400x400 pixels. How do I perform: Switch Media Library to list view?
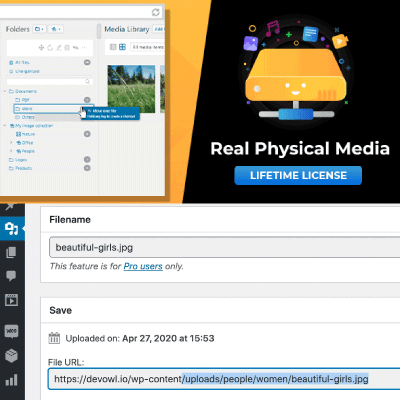point(113,47)
